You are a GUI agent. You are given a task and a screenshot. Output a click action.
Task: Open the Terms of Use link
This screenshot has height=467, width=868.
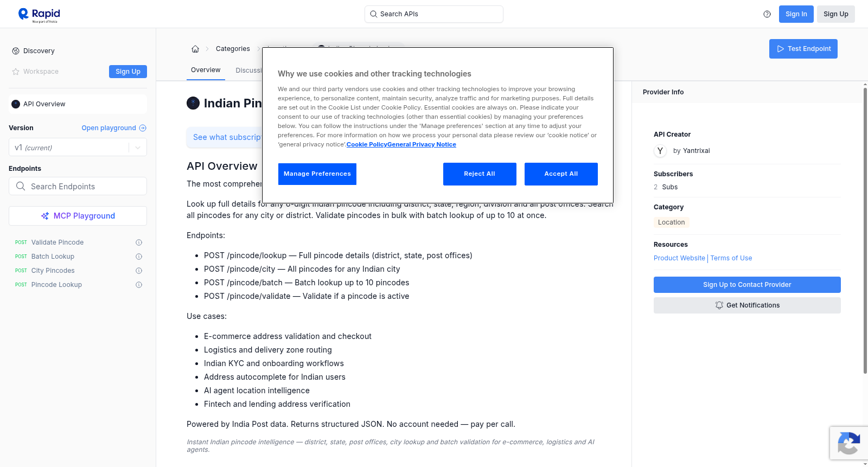731,258
